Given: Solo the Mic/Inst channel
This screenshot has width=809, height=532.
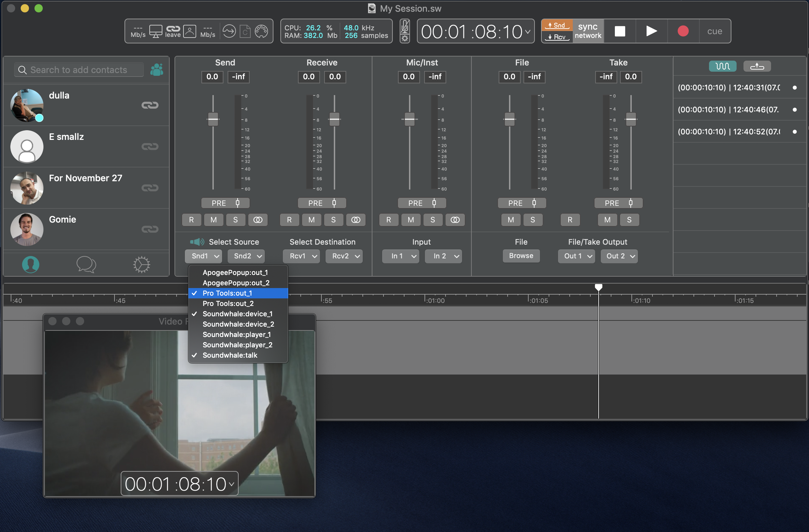Looking at the screenshot, I should (x=432, y=220).
